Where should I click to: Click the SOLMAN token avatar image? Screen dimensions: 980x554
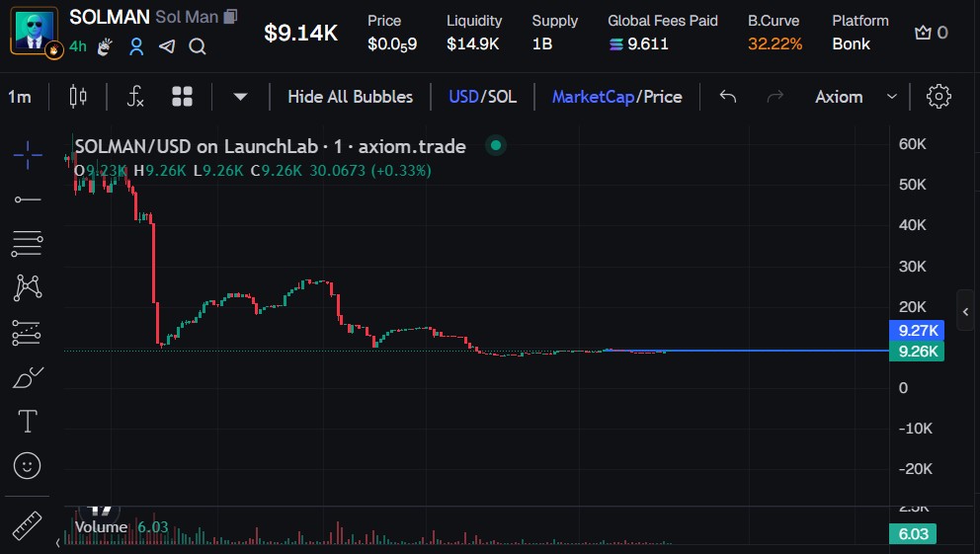click(35, 30)
